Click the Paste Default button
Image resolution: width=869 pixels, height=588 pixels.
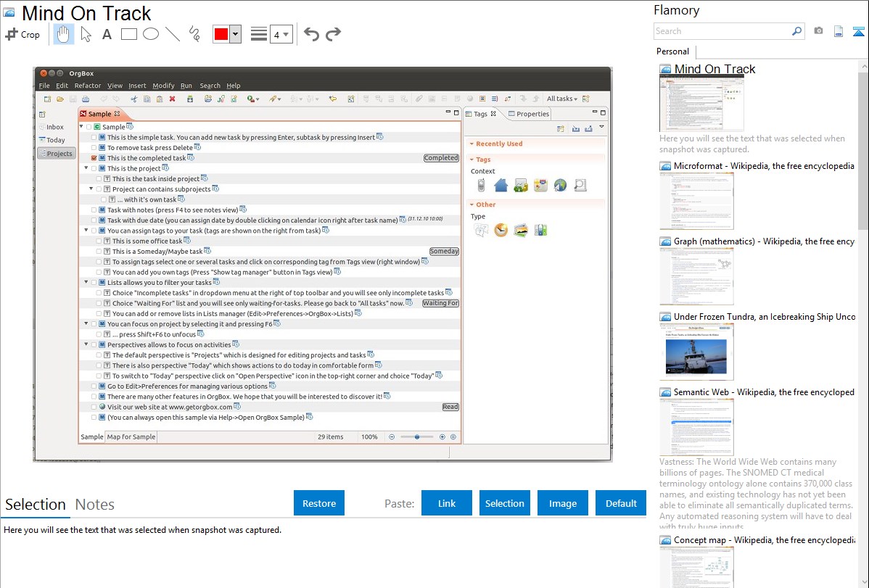pyautogui.click(x=621, y=503)
